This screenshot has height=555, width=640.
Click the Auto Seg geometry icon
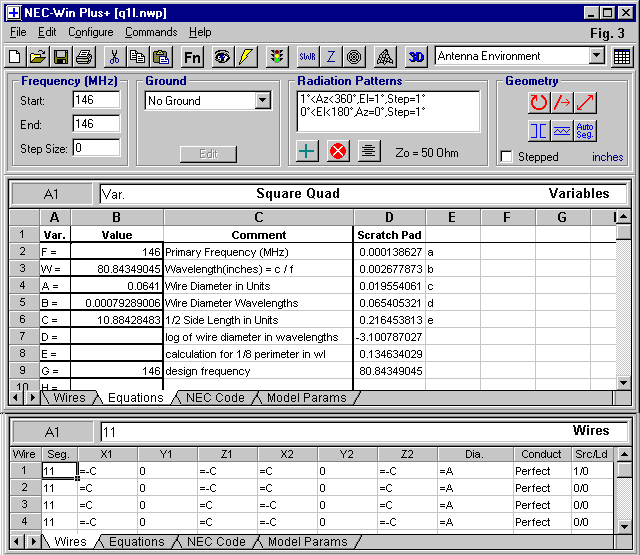pos(586,131)
